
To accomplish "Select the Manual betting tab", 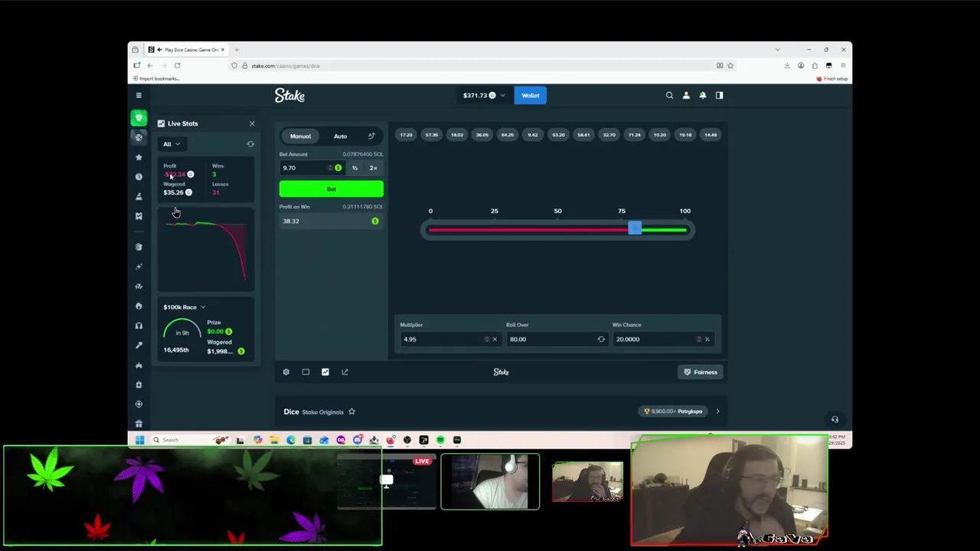I will [x=300, y=136].
